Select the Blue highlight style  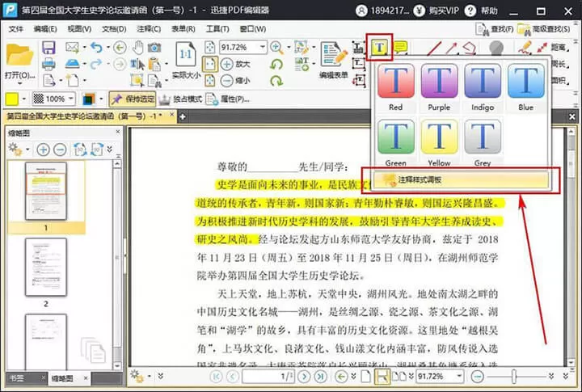coord(525,87)
